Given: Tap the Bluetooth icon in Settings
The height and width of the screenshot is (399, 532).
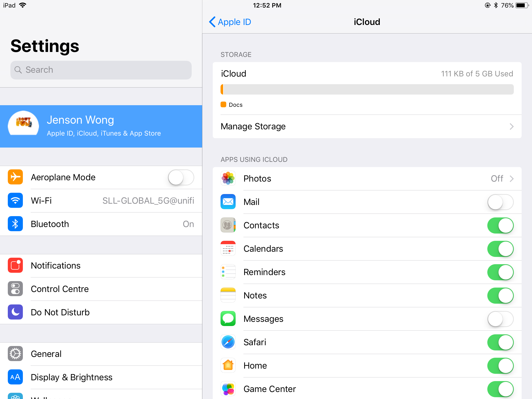Looking at the screenshot, I should 15,223.
